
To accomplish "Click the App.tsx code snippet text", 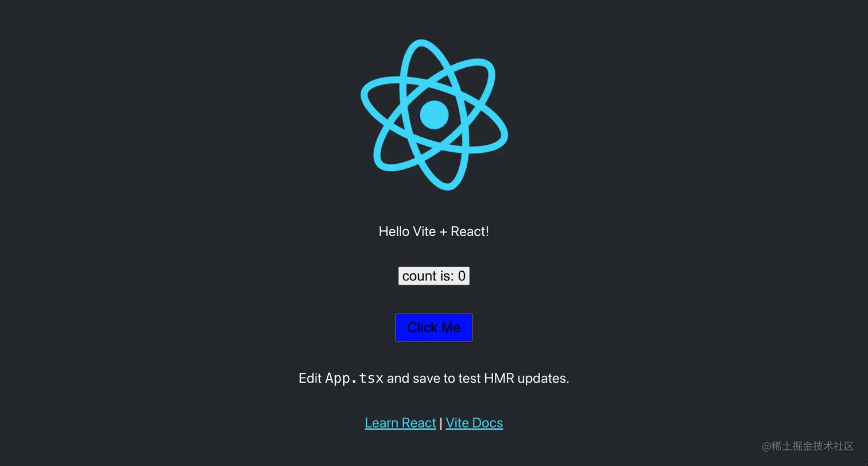I will tap(354, 378).
